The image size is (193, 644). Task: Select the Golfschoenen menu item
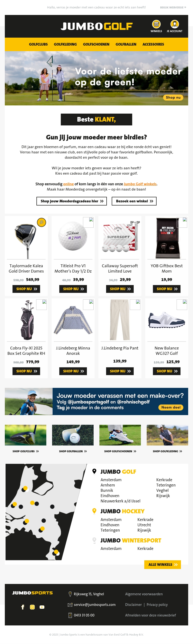(96, 44)
